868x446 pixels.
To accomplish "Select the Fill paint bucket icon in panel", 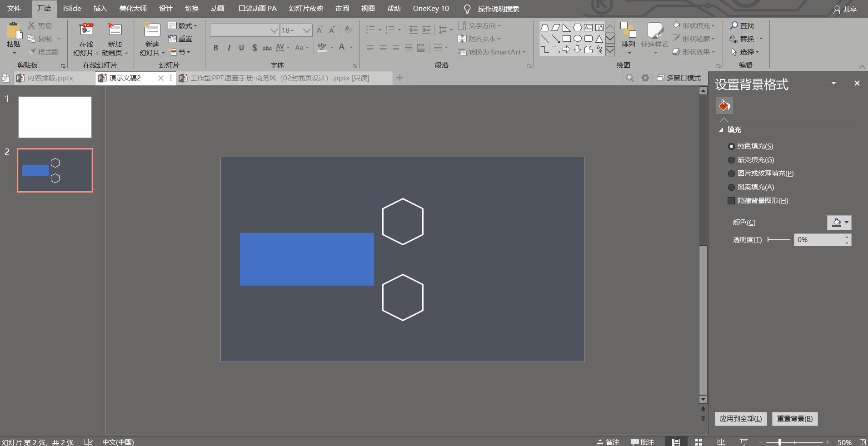I will tap(724, 106).
